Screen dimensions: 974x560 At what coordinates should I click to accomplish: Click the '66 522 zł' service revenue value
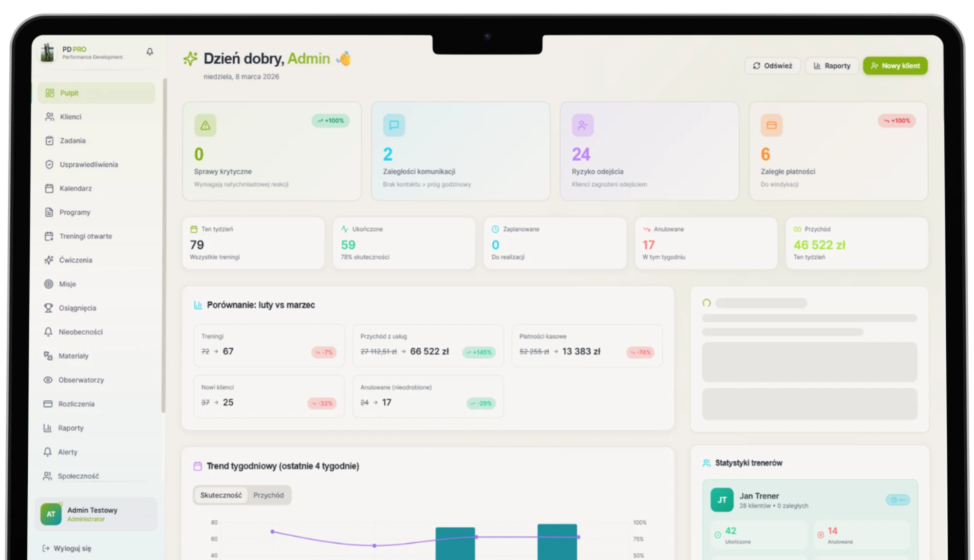[430, 352]
